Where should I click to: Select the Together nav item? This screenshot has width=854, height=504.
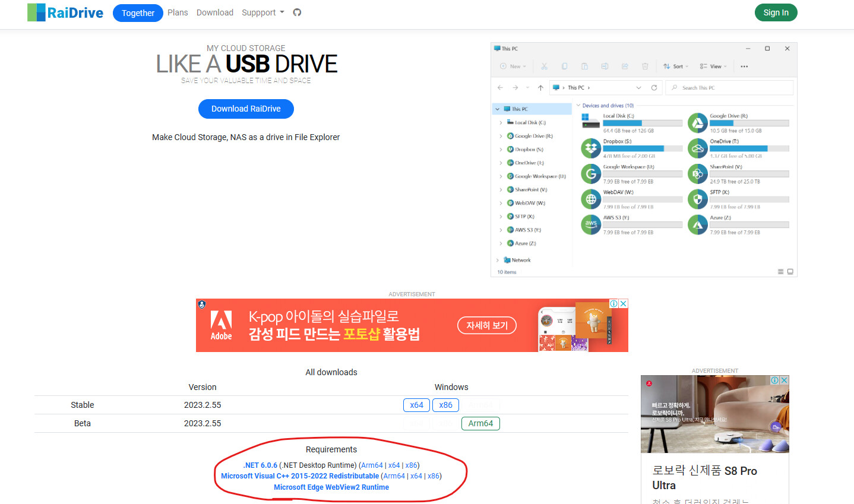pos(138,13)
